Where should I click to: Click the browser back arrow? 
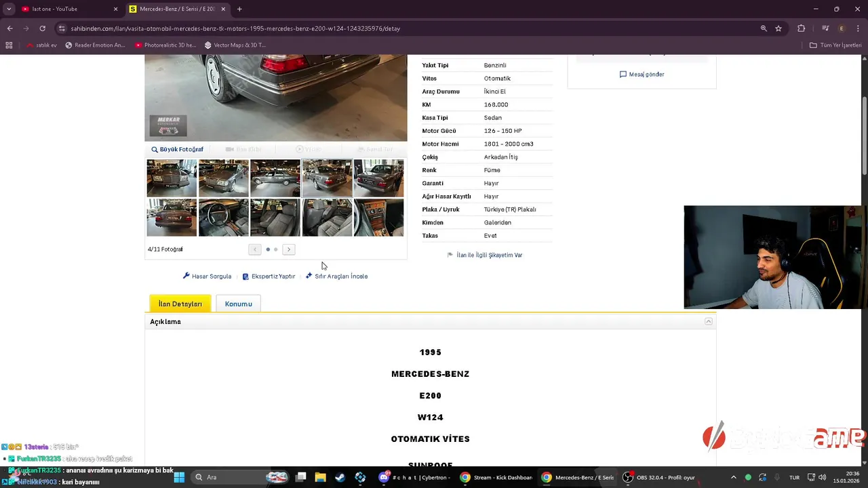tap(9, 28)
